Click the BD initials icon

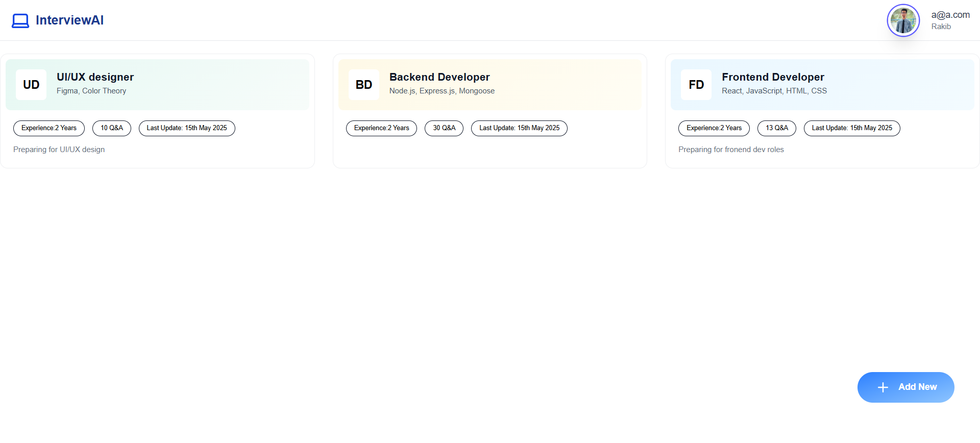(x=363, y=85)
